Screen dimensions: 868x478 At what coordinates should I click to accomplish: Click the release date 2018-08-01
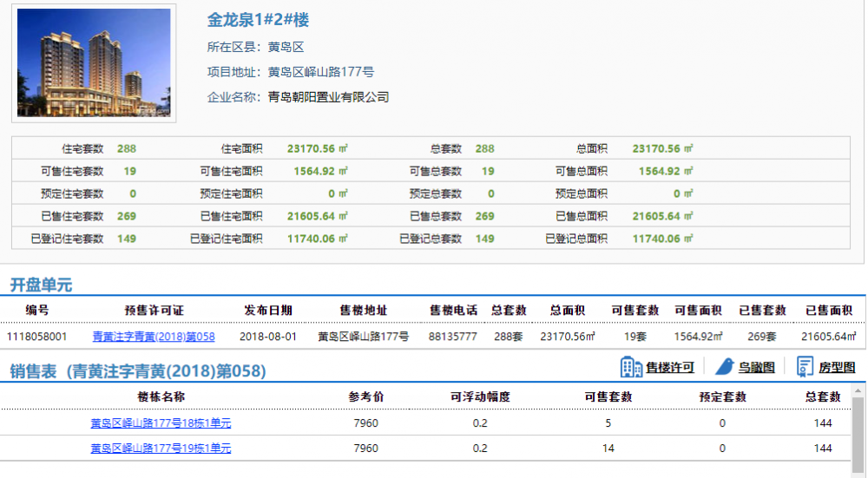[x=268, y=337]
